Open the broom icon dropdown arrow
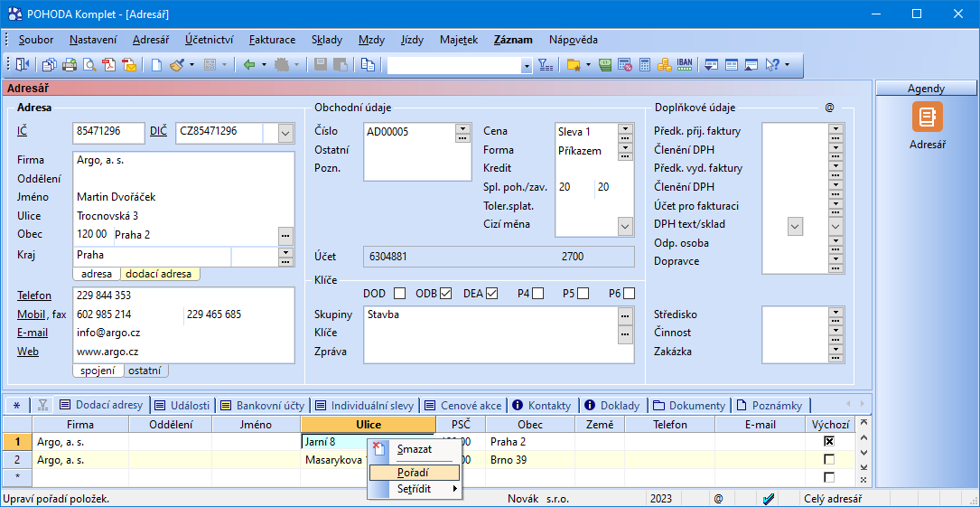 [x=191, y=64]
